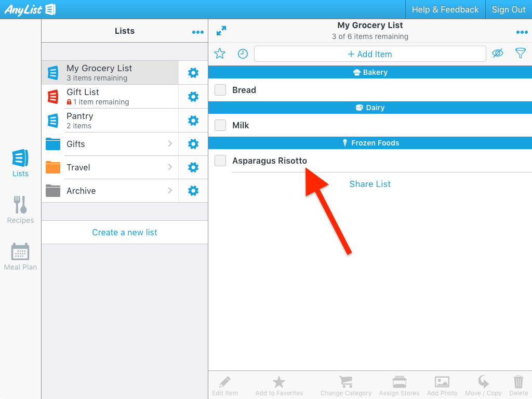The height and width of the screenshot is (399, 532).
Task: Check off the Milk item
Action: pos(220,125)
